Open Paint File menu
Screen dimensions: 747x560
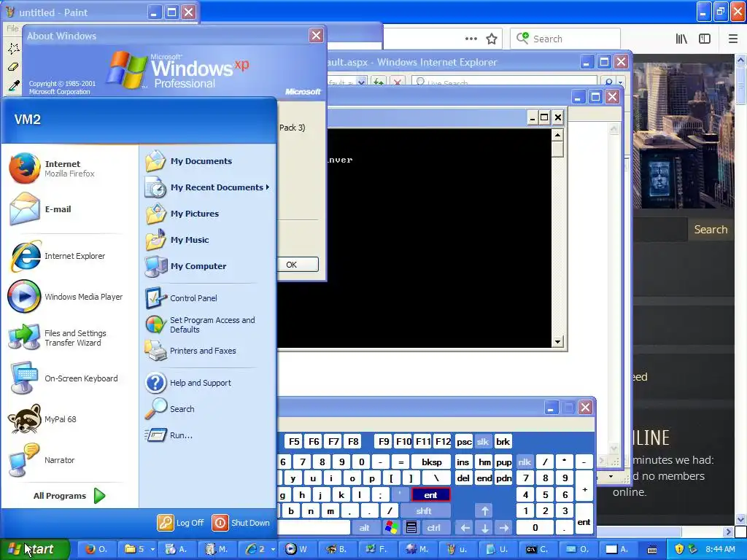12,28
